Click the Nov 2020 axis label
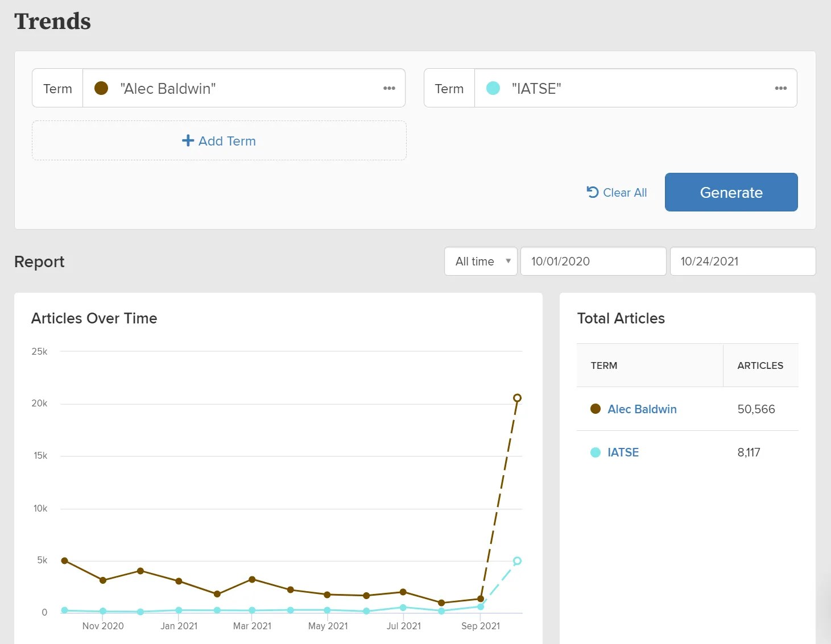 pos(103,626)
